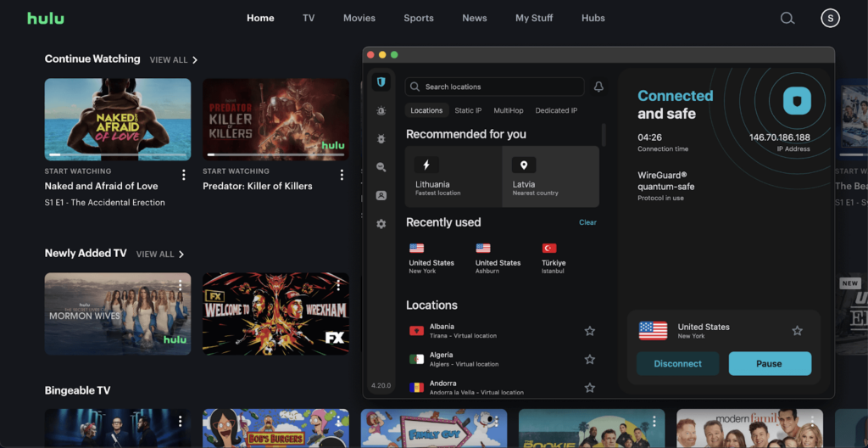Open Surfshark Alert icon in sidebar

click(x=381, y=111)
